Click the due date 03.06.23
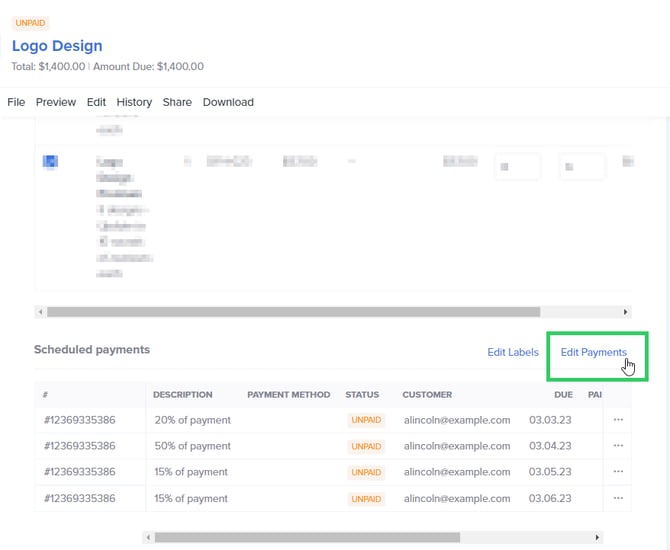 pos(550,499)
